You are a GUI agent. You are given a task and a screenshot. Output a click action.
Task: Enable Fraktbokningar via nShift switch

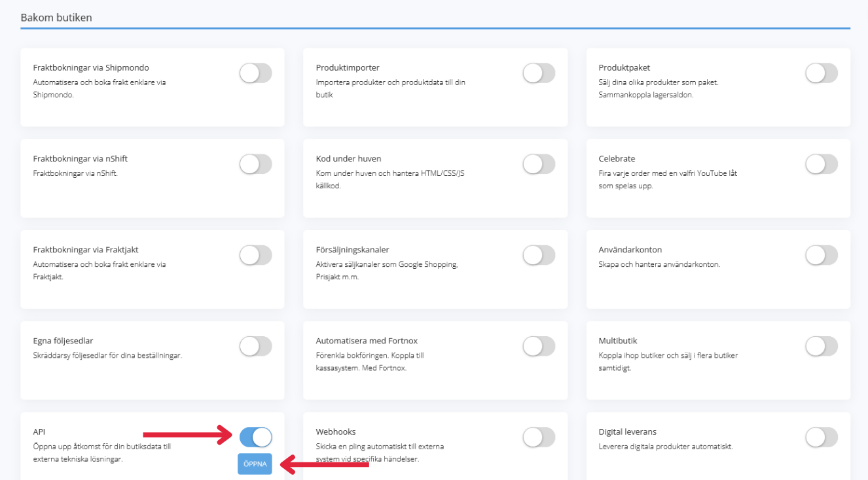pyautogui.click(x=255, y=164)
